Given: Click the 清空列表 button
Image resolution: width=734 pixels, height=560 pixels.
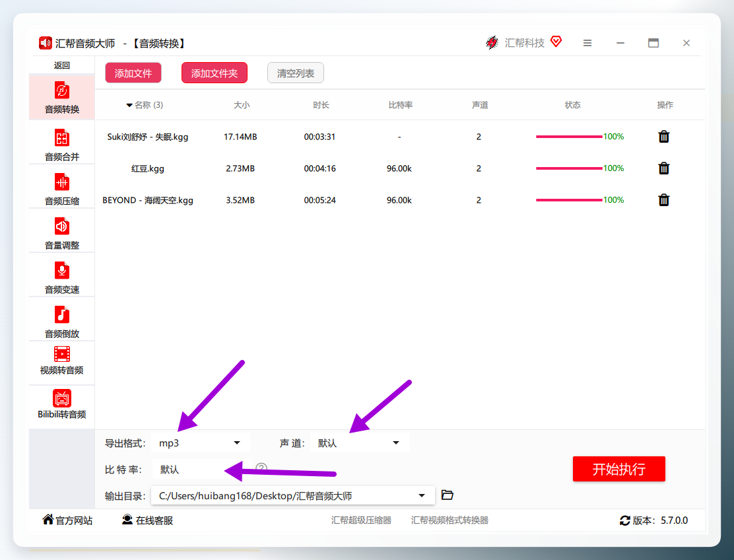Looking at the screenshot, I should click(295, 73).
